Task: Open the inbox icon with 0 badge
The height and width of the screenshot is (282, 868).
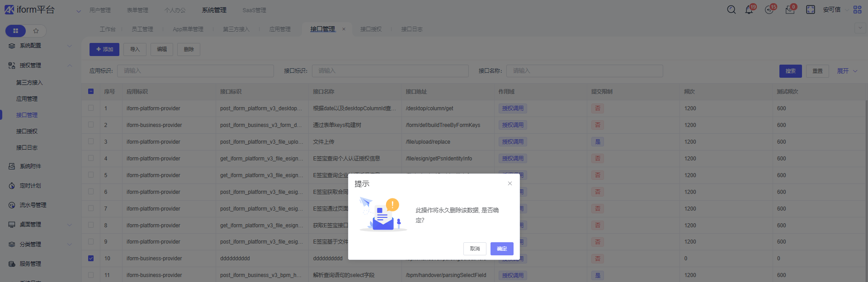Action: point(790,10)
